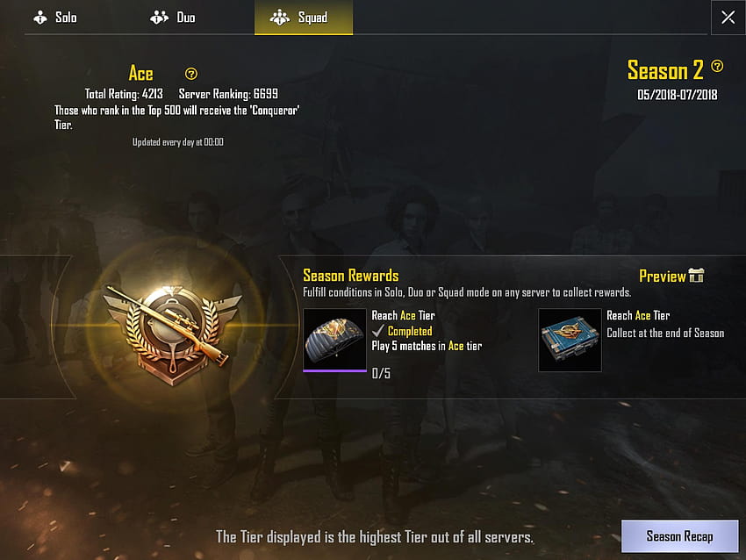Open the Preview rewards link
This screenshot has width=746, height=560.
point(662,276)
